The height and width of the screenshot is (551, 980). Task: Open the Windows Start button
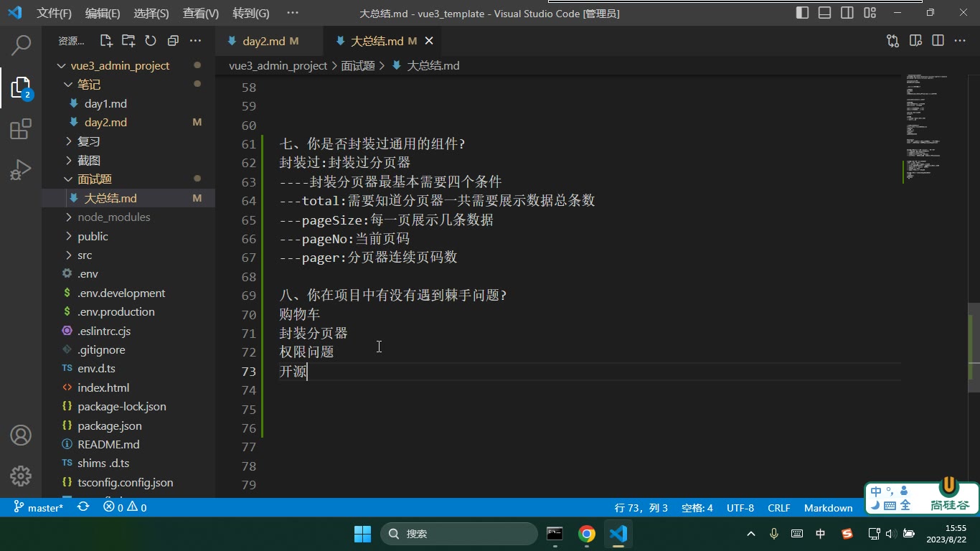coord(363,533)
